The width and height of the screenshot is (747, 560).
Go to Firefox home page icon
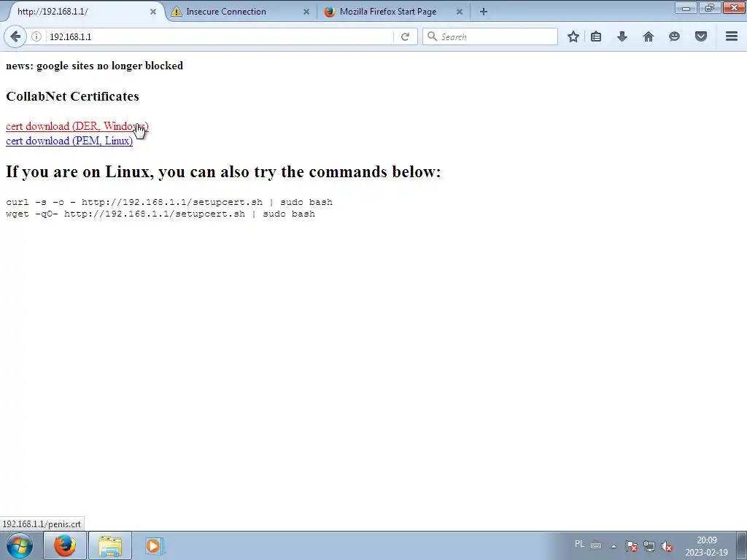[x=649, y=36]
